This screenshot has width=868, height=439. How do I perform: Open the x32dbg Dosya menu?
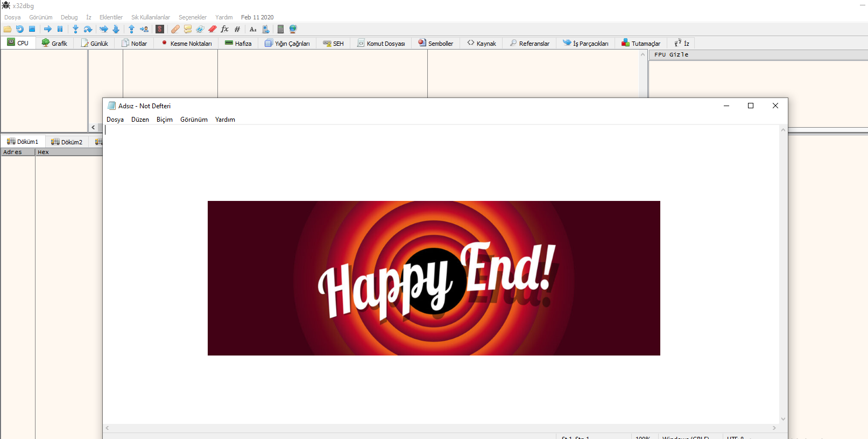tap(12, 17)
